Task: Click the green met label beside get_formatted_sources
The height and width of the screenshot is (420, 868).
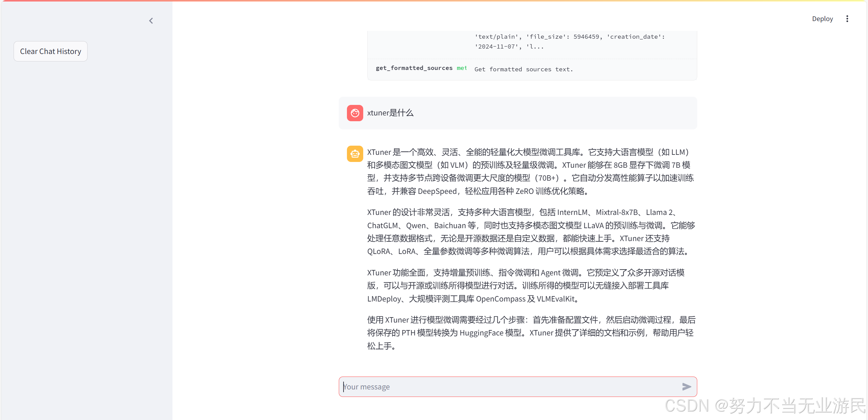Action: (462, 68)
